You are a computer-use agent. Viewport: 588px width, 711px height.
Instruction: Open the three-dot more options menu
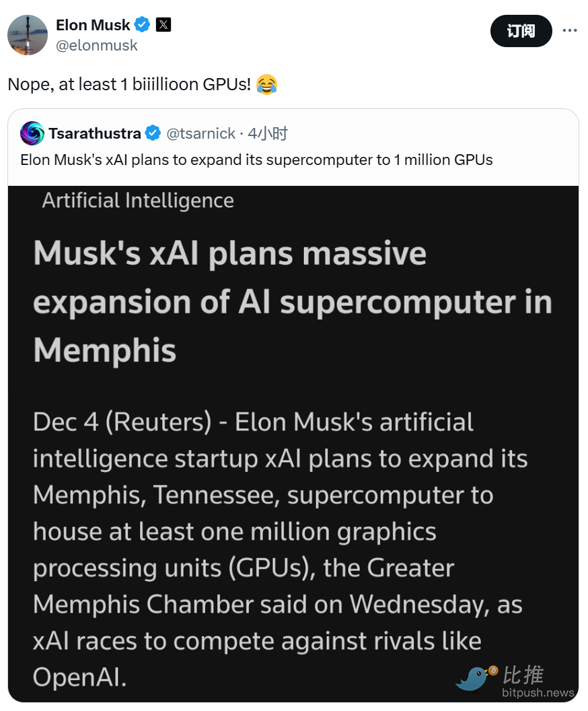(569, 31)
